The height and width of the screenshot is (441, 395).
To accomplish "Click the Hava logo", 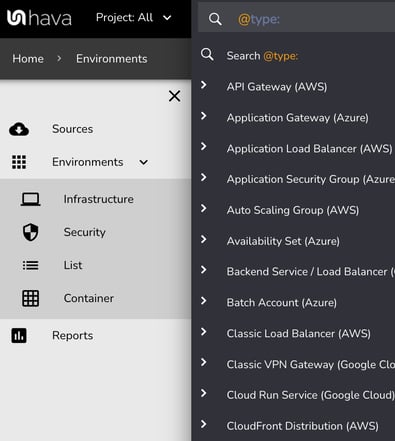I will point(39,18).
